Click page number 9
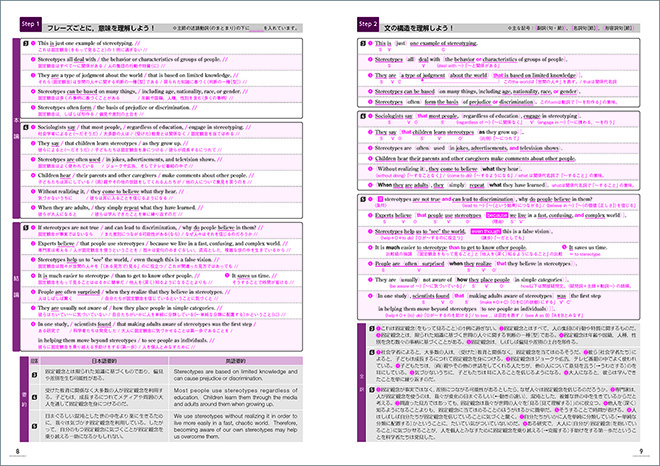This screenshot has width=660, height=466. pyautogui.click(x=641, y=451)
